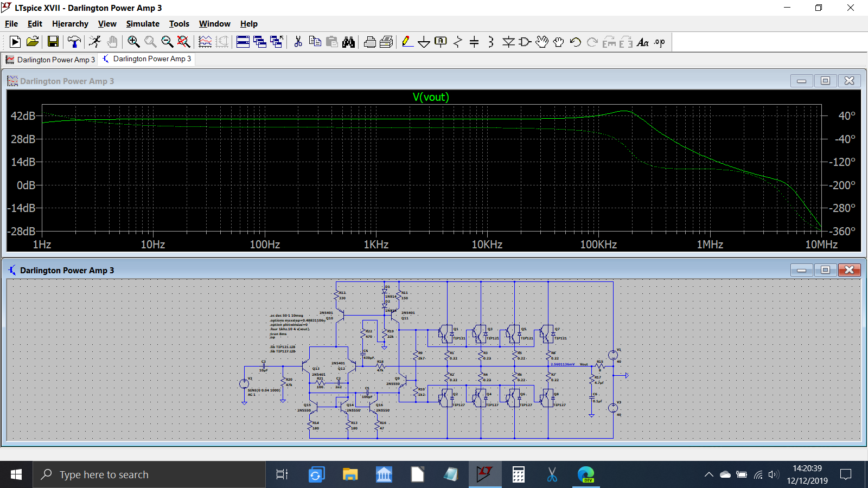Select the SPICE directive '.op' tool
868x488 pixels.
[x=660, y=42]
